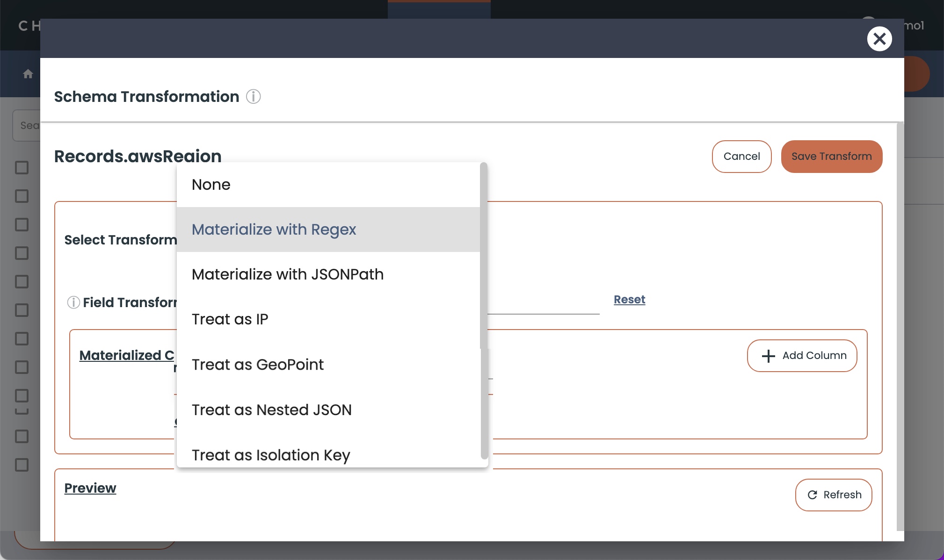Viewport: 944px width, 560px height.
Task: Click the circular Refresh icon in Preview section
Action: point(812,495)
